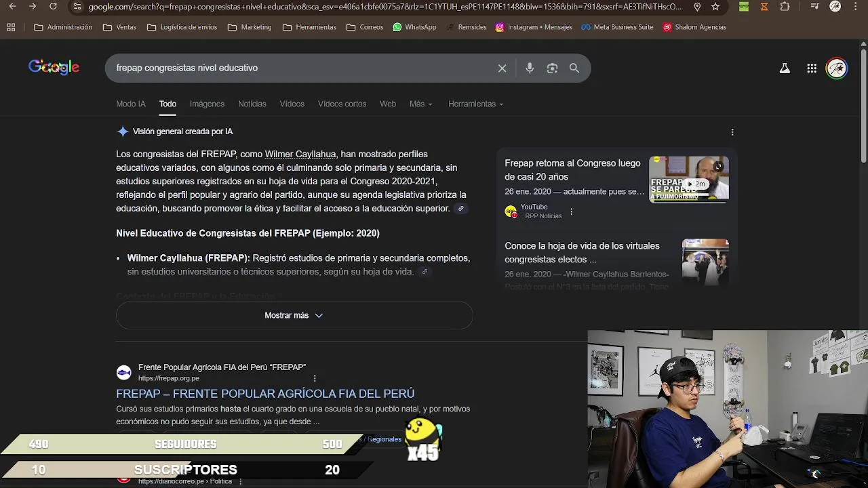Open the Administración bookmark folder

(63, 27)
